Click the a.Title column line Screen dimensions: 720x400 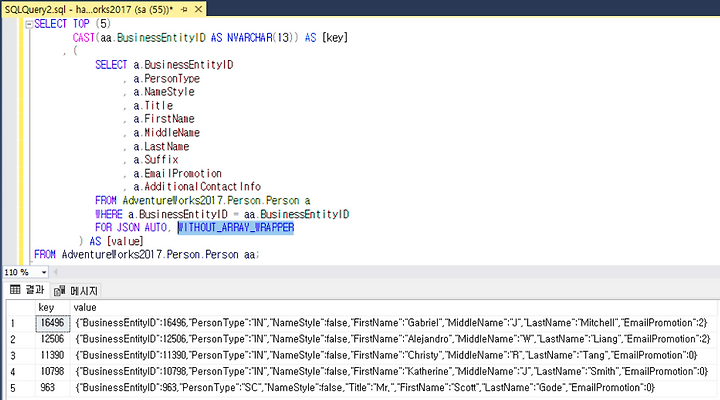tap(153, 106)
